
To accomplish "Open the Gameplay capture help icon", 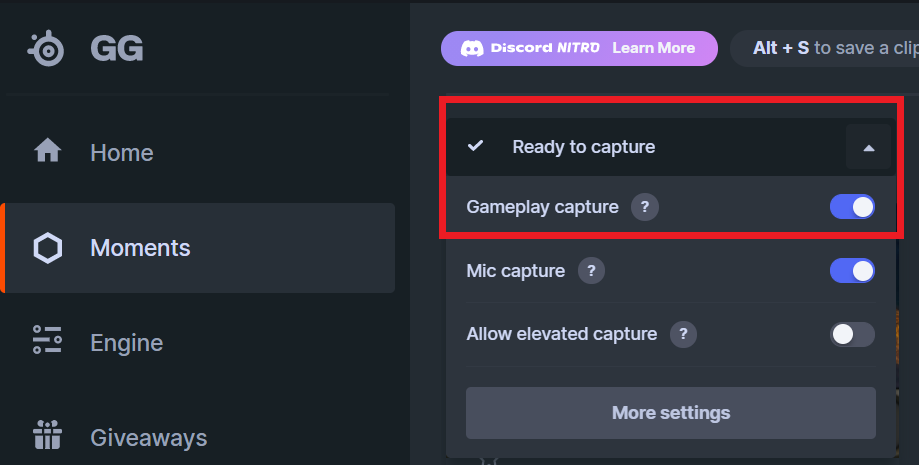I will (x=645, y=207).
